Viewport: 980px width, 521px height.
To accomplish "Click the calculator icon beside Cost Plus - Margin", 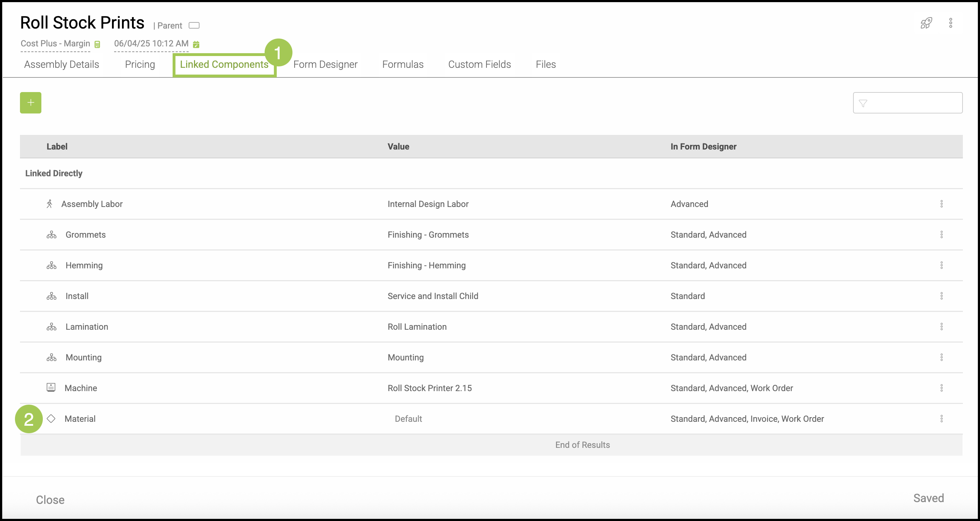I will pos(97,45).
